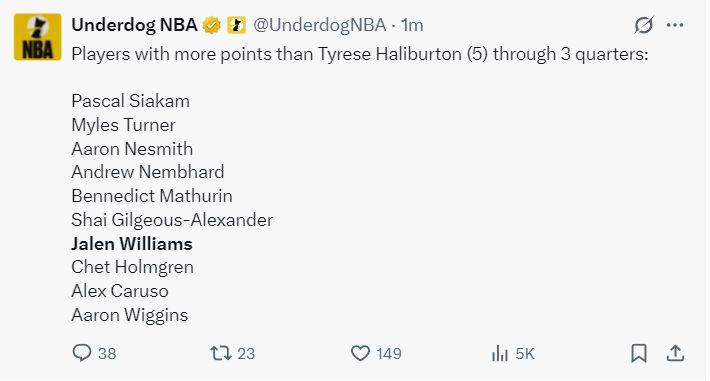The height and width of the screenshot is (381, 710).
Task: Open the view analytics bar-chart icon
Action: click(x=499, y=353)
